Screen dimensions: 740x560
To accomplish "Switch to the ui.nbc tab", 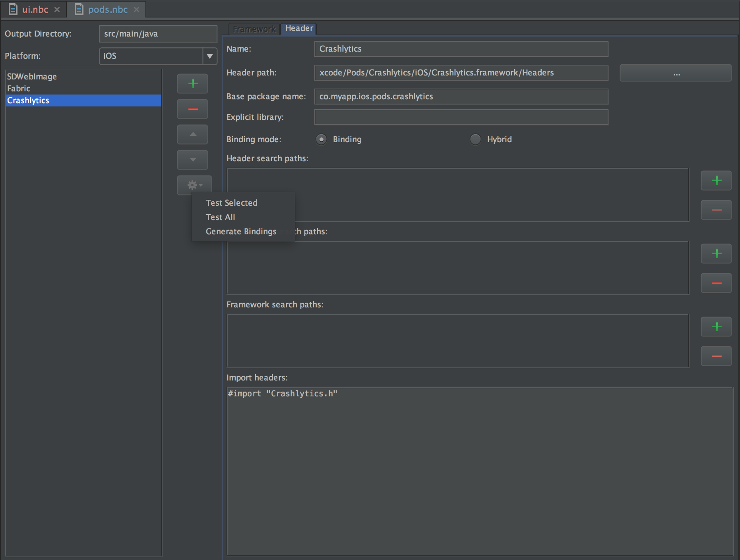I will click(x=35, y=9).
